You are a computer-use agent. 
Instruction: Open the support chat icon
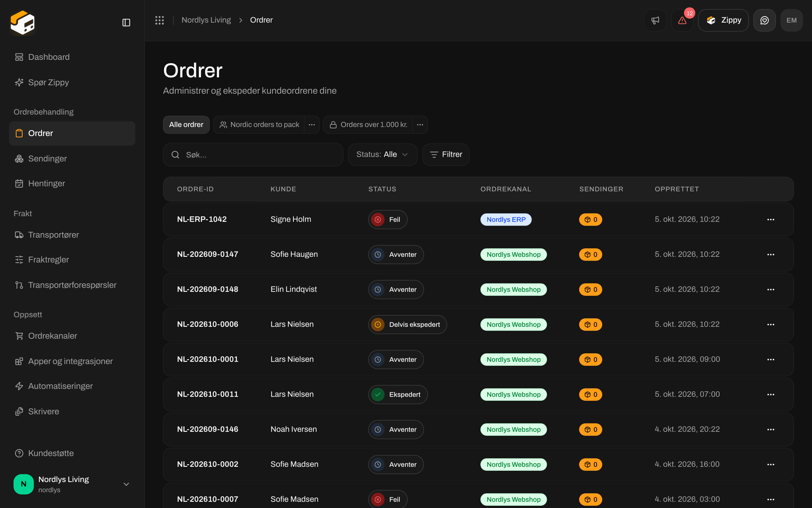(764, 20)
